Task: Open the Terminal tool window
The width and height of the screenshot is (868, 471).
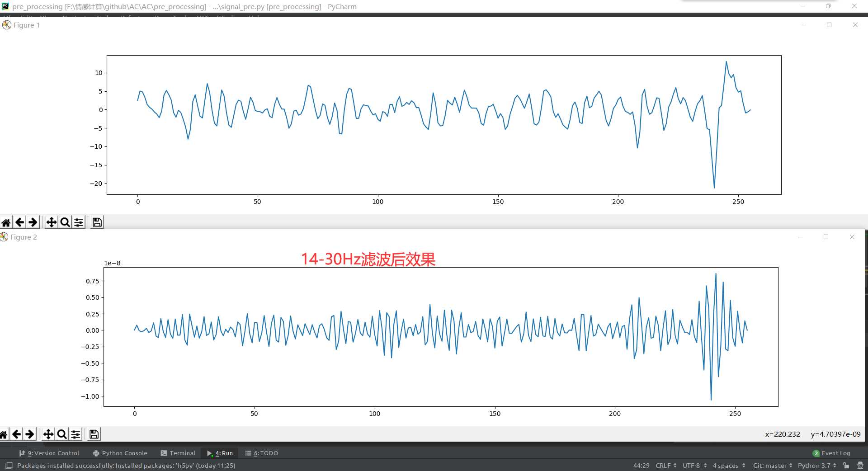Action: tap(178, 453)
